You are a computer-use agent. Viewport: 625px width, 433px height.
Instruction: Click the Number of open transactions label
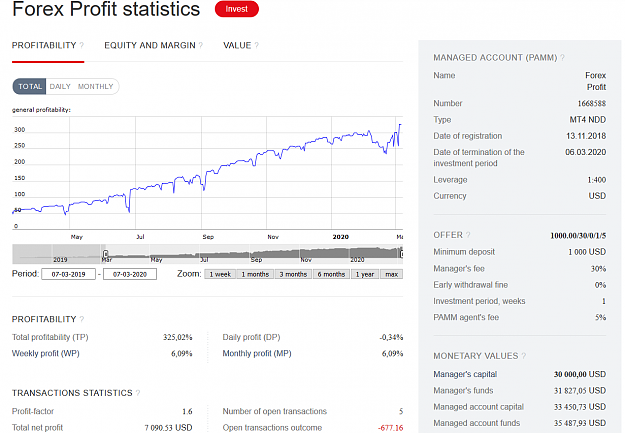[275, 411]
